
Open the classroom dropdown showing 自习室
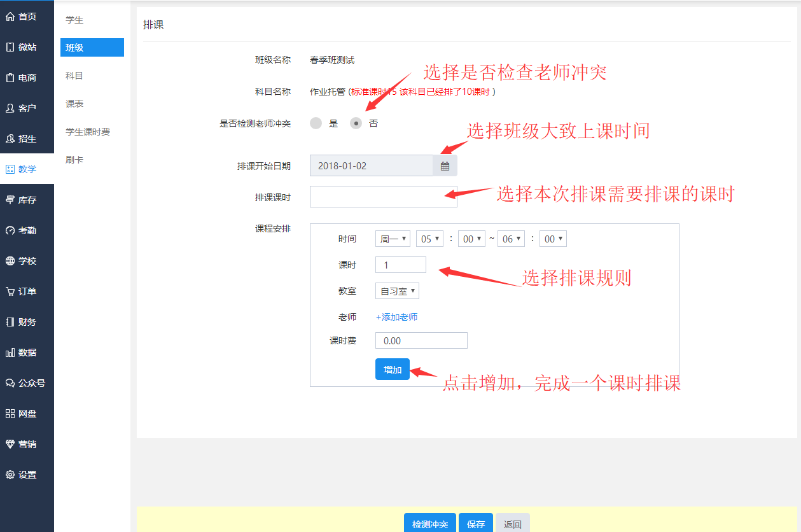[x=396, y=290]
